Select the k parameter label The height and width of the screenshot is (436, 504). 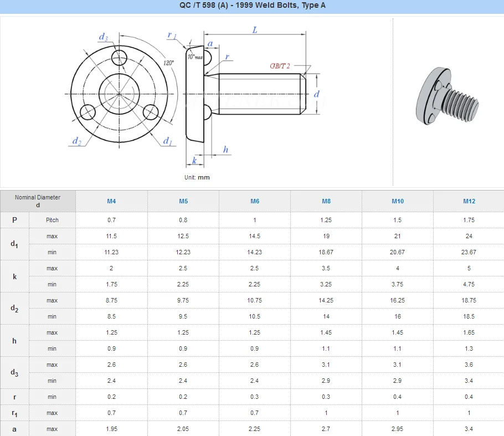[14, 276]
